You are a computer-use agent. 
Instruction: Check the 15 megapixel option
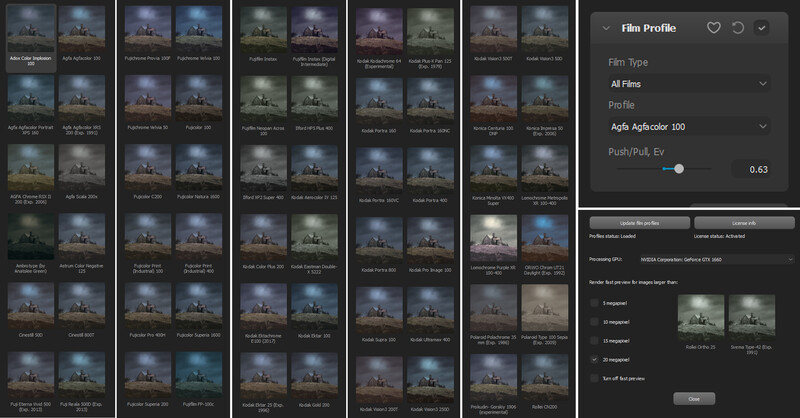coord(594,340)
